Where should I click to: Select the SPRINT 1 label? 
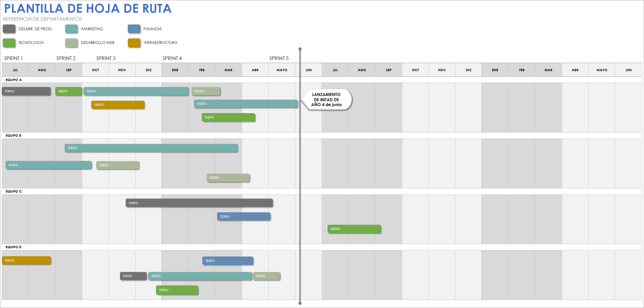click(x=13, y=58)
